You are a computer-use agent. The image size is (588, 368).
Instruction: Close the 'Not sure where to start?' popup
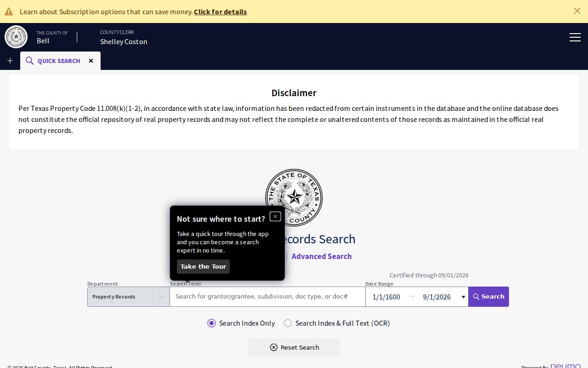tap(275, 216)
